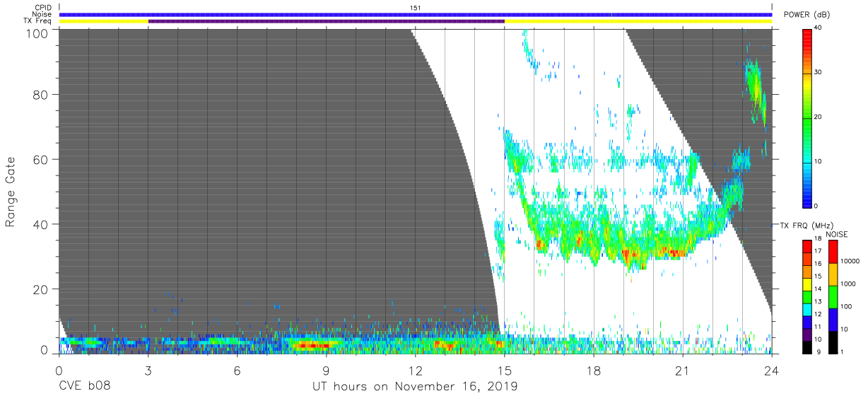Click y-axis tick label '60'

pyautogui.click(x=41, y=159)
